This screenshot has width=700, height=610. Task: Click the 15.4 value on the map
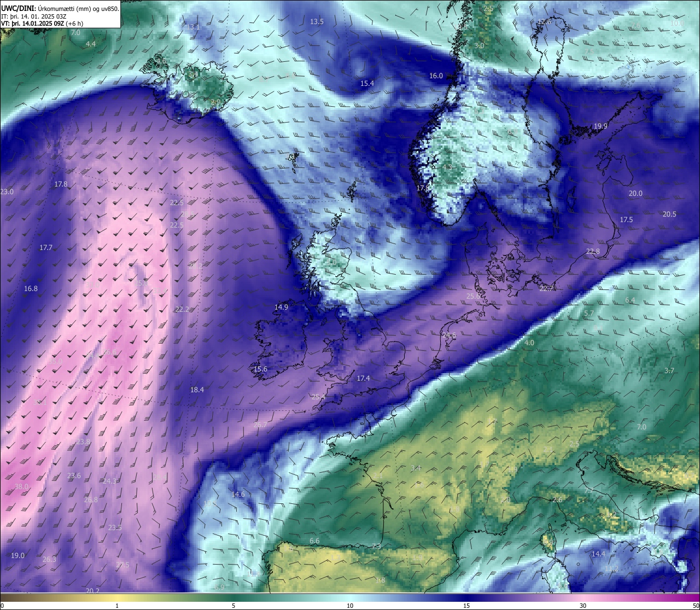point(367,84)
